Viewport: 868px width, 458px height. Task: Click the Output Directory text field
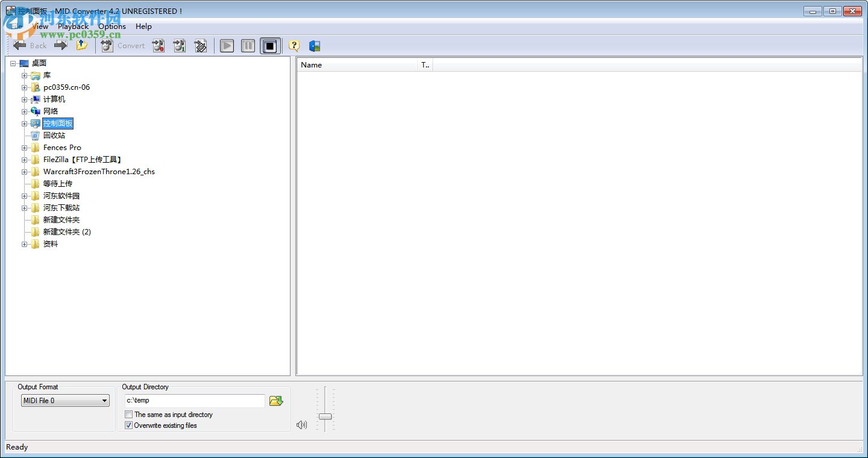[x=195, y=401]
